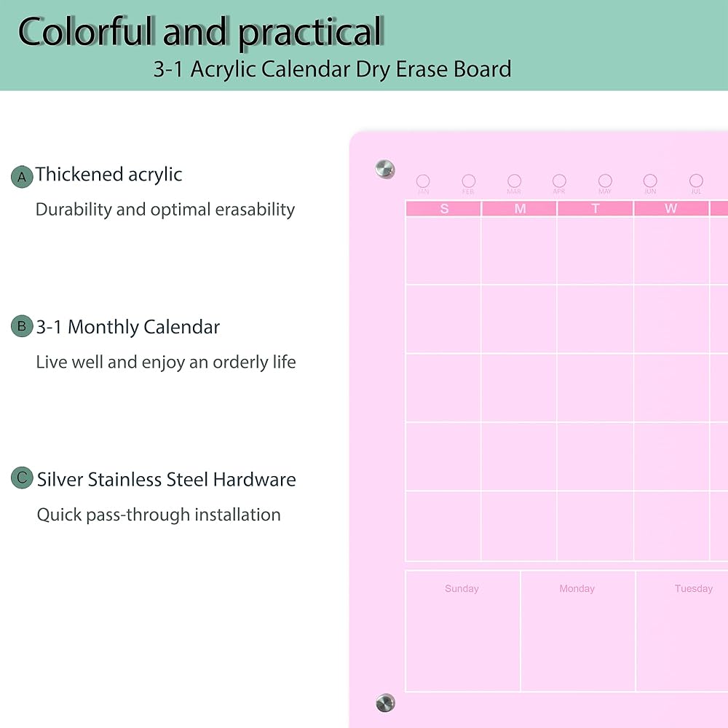Select the APR month circle
Image resolution: width=728 pixels, height=728 pixels.
(x=559, y=181)
